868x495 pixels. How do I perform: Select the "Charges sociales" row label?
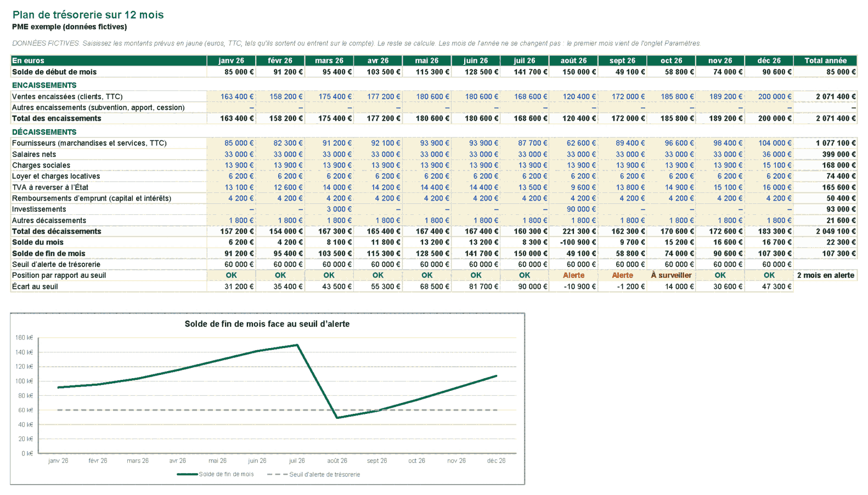point(41,165)
